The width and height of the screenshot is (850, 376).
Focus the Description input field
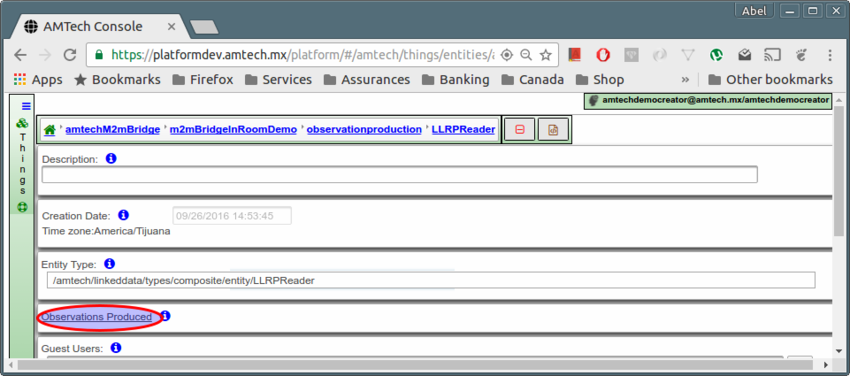pos(400,174)
